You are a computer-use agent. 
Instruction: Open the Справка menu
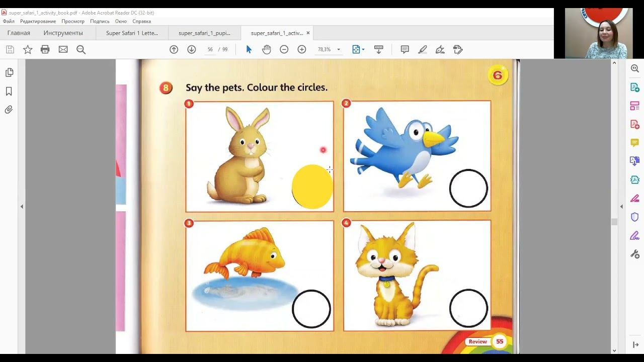tap(142, 21)
